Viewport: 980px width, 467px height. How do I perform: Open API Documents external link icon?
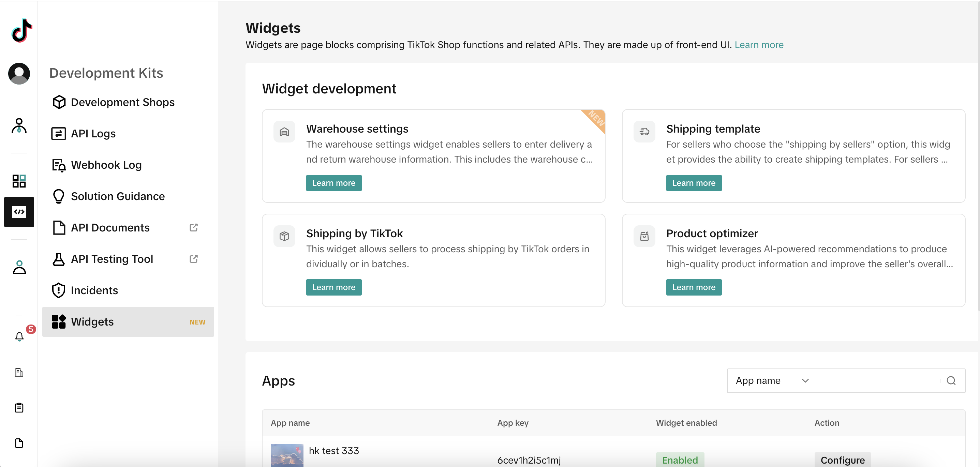194,227
